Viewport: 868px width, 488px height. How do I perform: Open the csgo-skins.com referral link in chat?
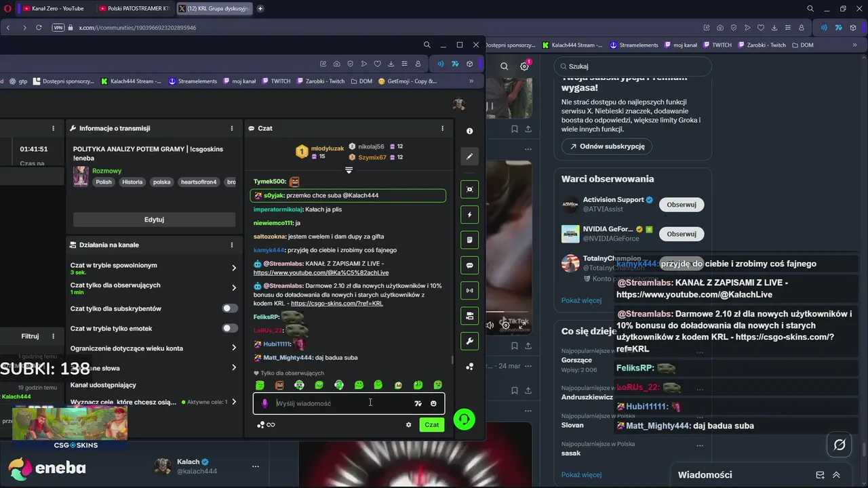tap(337, 304)
